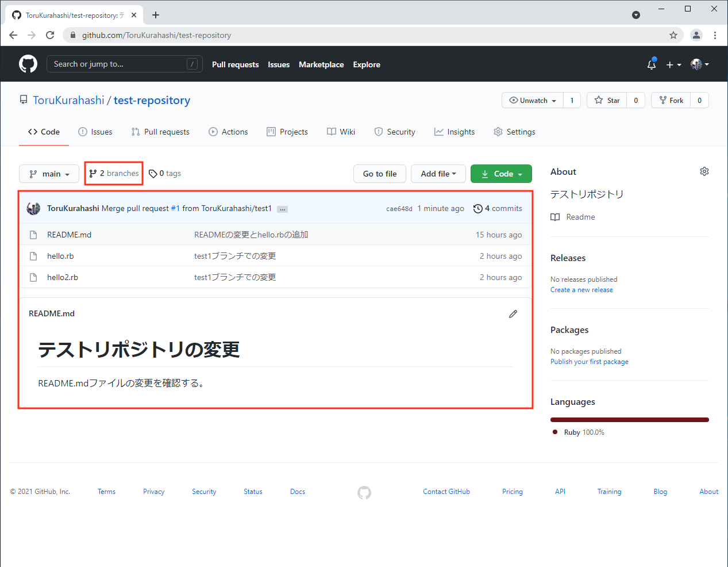Screen dimensions: 728x567
Task: Open Marketplace in the header
Action: point(321,64)
